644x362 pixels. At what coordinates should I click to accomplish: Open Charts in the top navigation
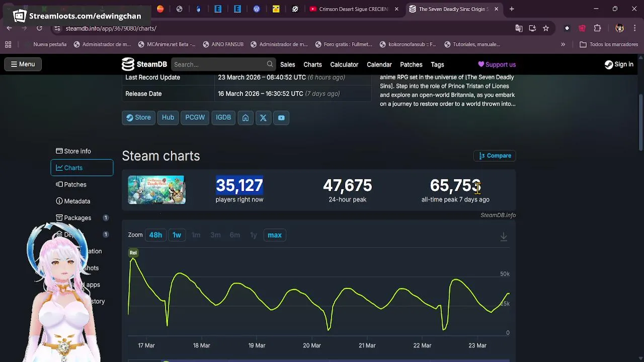[x=312, y=64]
